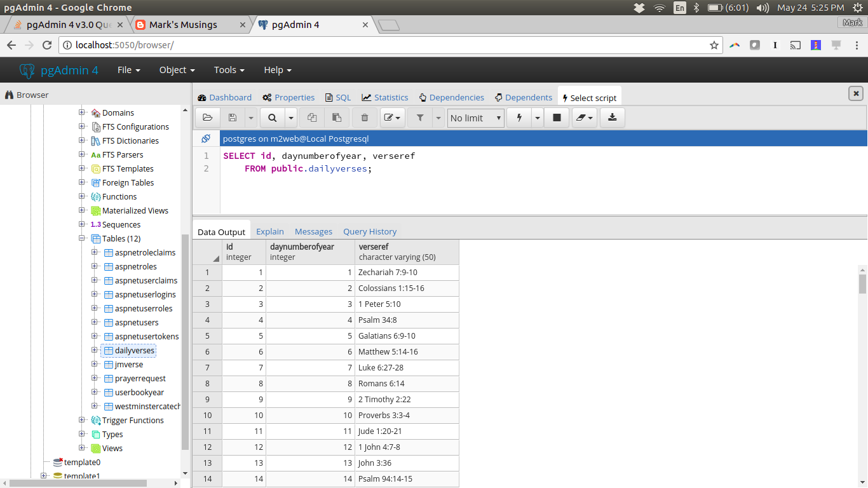This screenshot has width=868, height=488.
Task: Delete selected row with the trash icon
Action: [363, 118]
